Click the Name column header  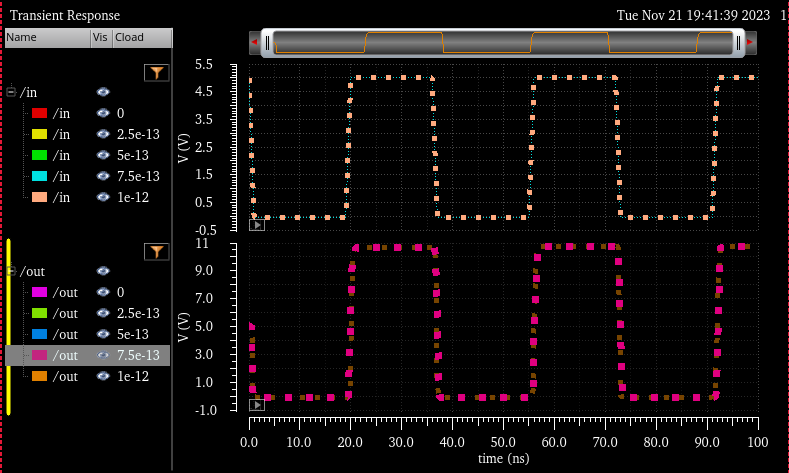[46, 37]
